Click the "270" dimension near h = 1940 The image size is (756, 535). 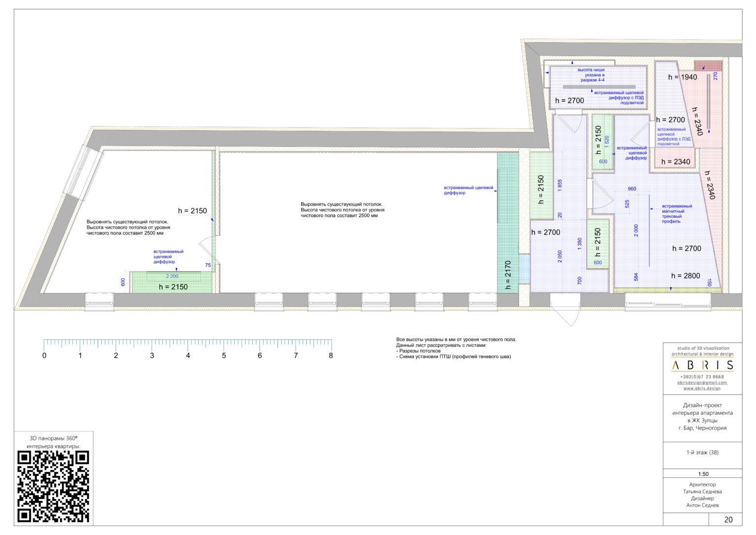(716, 76)
